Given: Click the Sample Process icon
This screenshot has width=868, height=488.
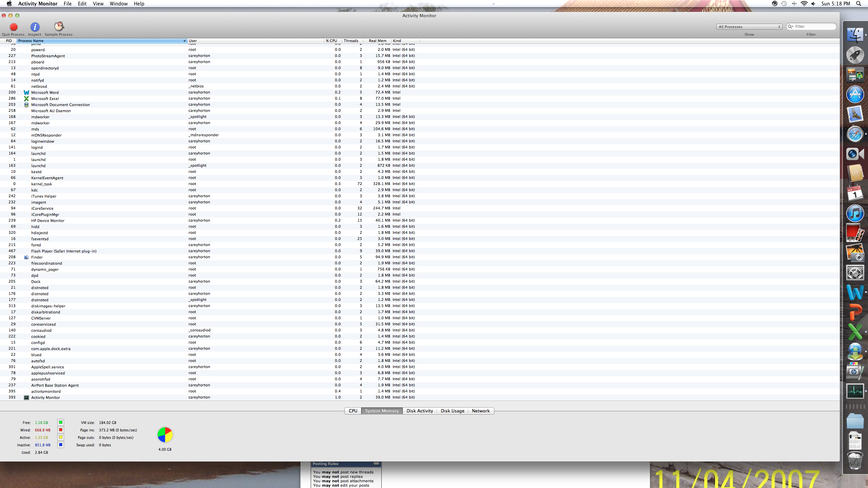Looking at the screenshot, I should coord(59,26).
